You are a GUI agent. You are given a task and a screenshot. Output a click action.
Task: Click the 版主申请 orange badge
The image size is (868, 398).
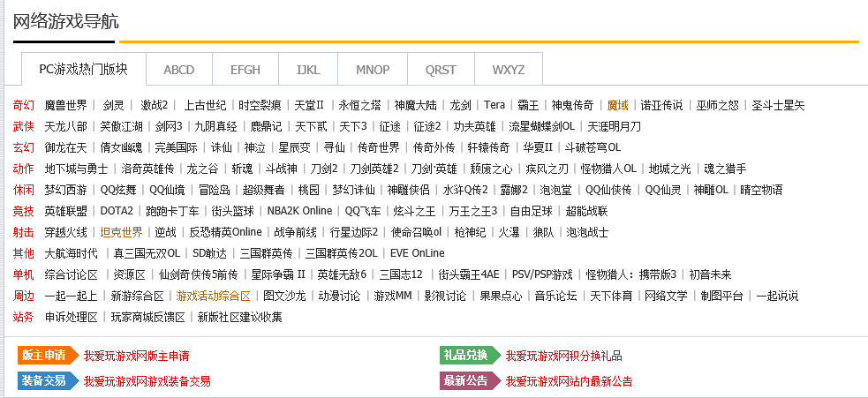click(x=47, y=356)
